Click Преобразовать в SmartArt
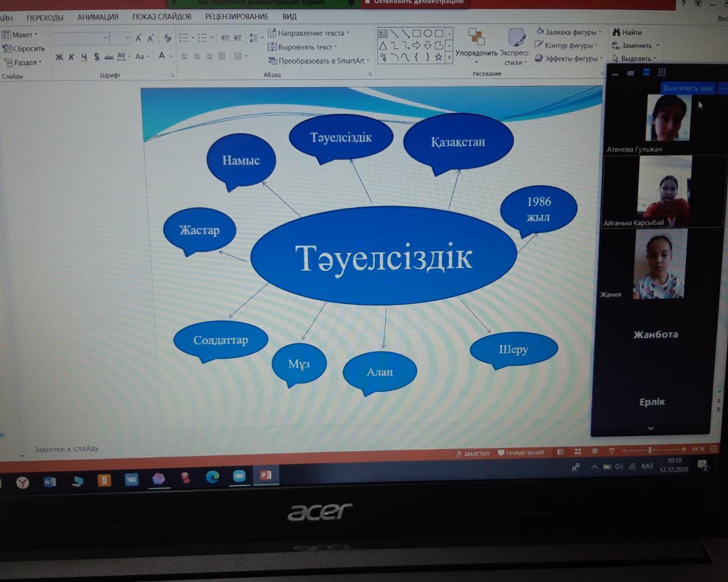This screenshot has width=728, height=582. pos(319,60)
